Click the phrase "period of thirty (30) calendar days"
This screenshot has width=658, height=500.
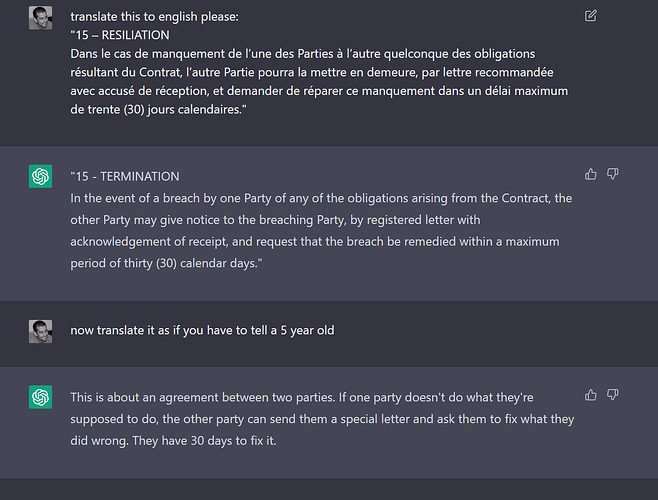(x=164, y=263)
